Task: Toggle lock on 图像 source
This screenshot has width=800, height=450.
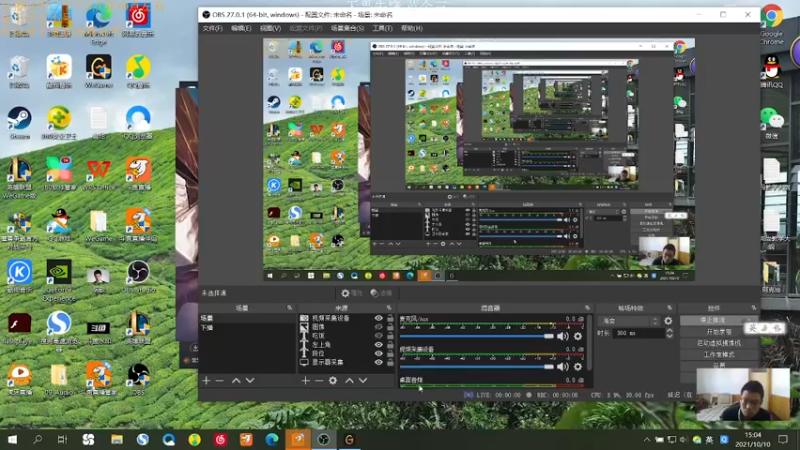Action: point(390,327)
